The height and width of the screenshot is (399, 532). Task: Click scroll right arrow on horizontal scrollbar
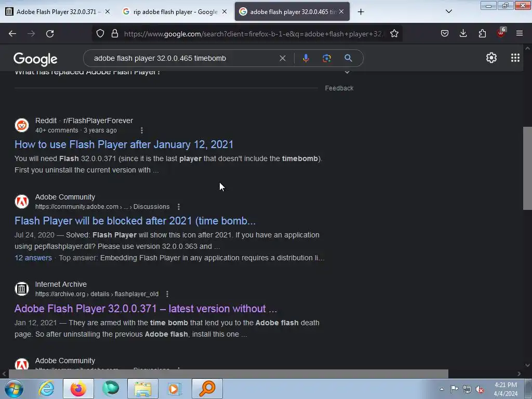pos(519,374)
